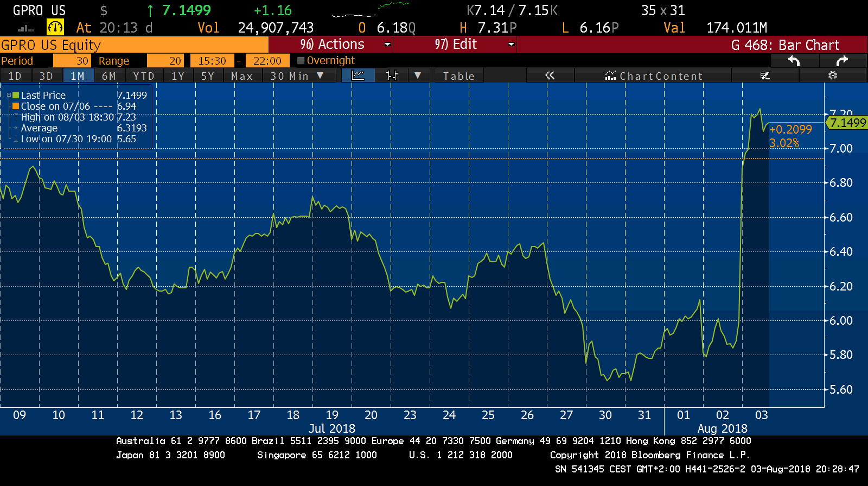
Task: Click the undo arrow icon
Action: [x=794, y=61]
